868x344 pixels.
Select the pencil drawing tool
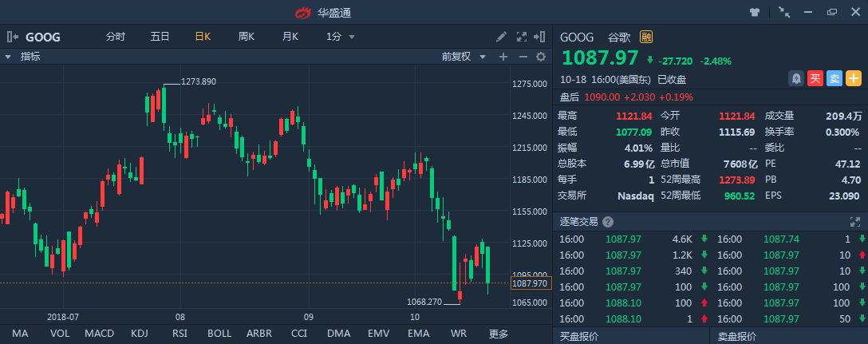click(502, 37)
